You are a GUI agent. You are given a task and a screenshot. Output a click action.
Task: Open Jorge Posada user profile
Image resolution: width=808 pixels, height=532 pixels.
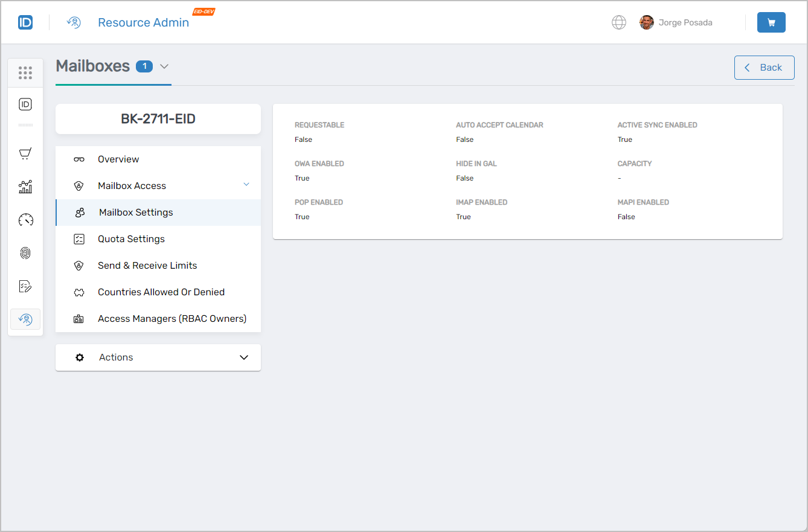[x=676, y=22]
